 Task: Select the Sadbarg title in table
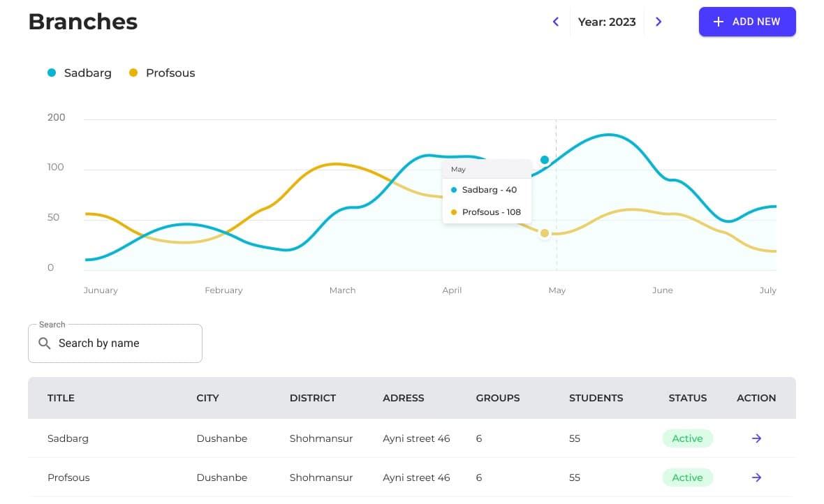(68, 438)
